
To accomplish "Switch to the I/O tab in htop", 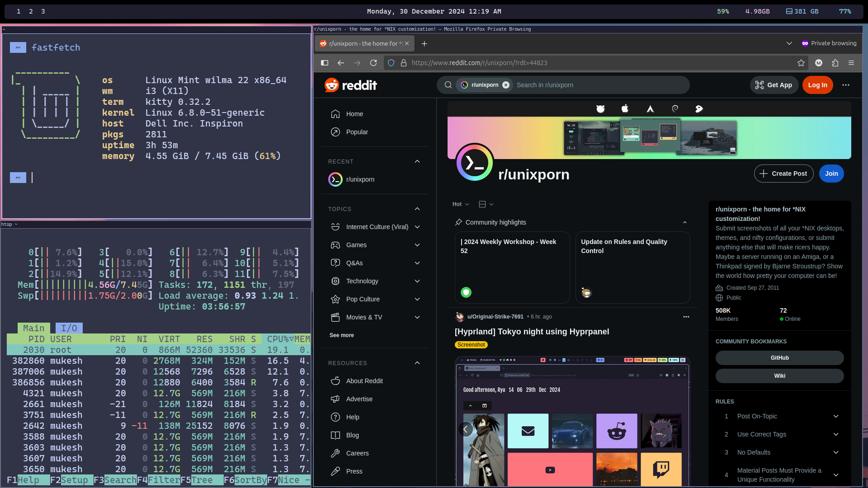I will click(69, 328).
